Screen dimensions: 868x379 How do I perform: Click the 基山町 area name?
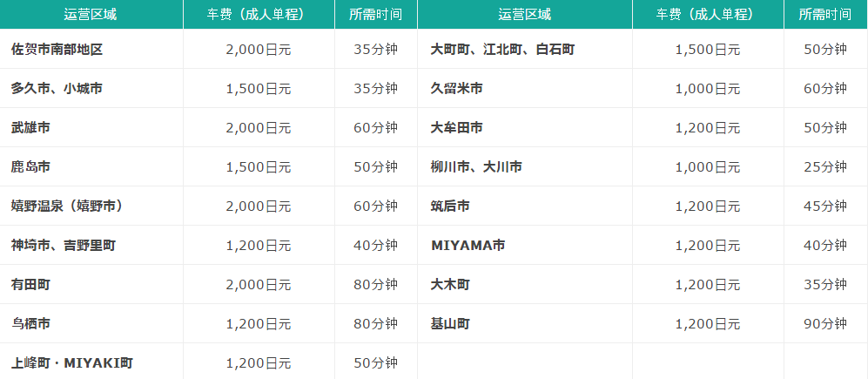(451, 324)
